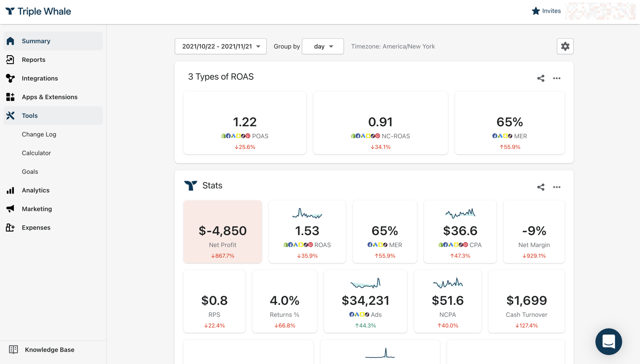Select the Summary home icon in sidebar
This screenshot has height=364, width=640.
tap(10, 41)
